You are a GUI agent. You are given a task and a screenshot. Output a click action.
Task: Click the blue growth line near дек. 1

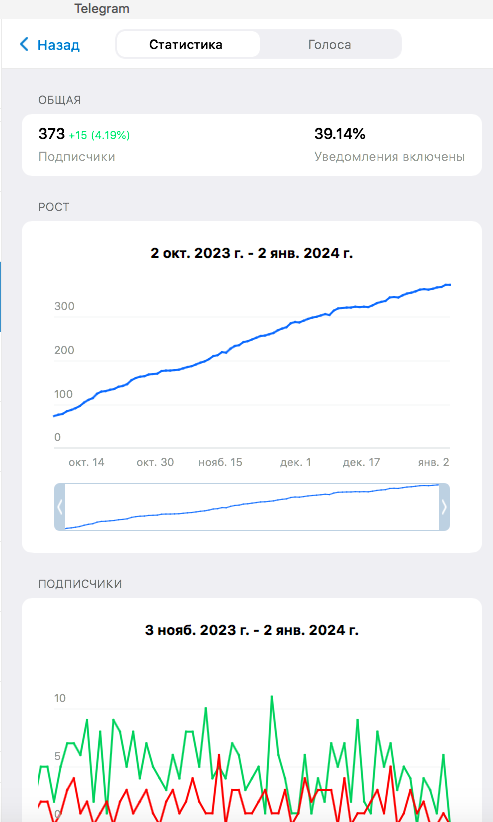(x=295, y=324)
